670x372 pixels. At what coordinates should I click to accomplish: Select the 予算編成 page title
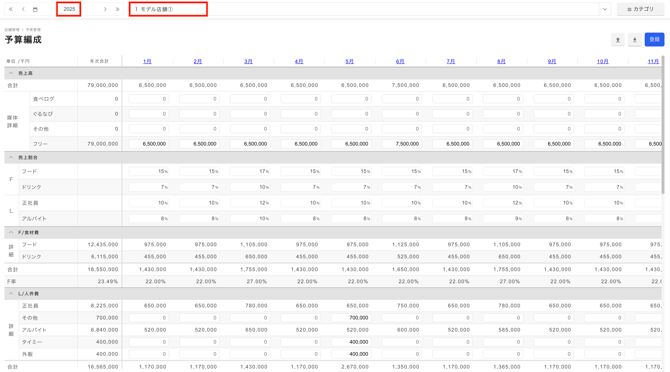tap(23, 40)
